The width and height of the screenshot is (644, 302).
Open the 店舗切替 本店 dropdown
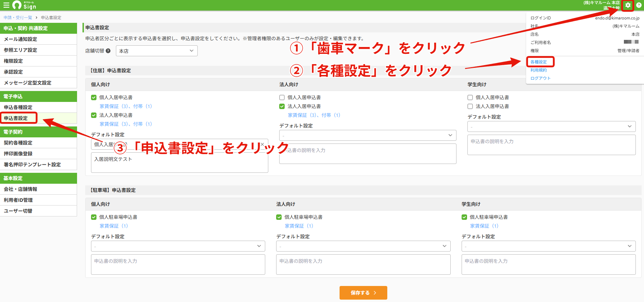click(157, 51)
